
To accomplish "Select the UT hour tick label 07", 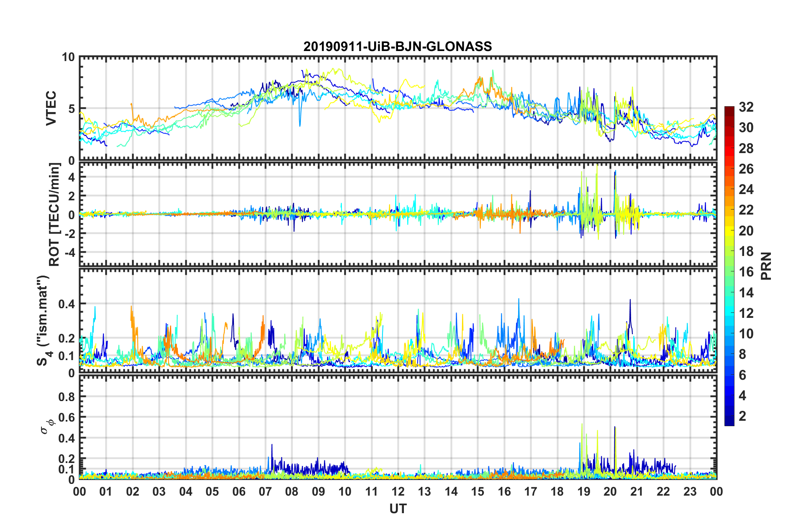I will tap(265, 491).
